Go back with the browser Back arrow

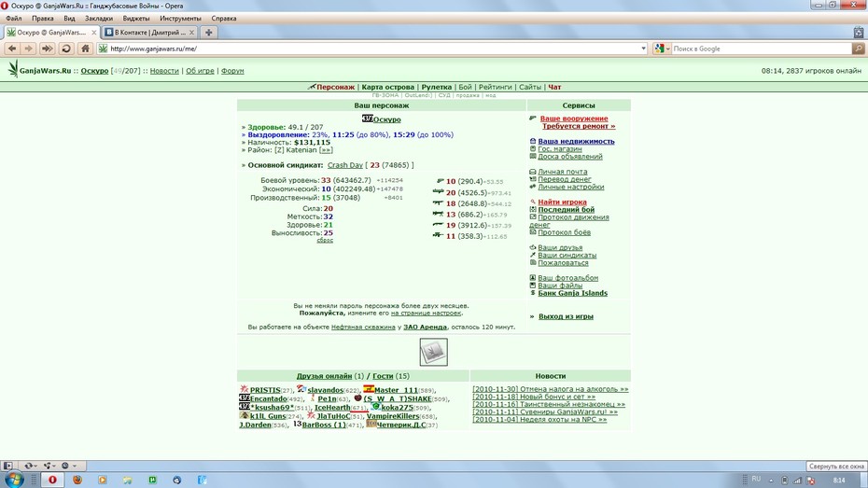(x=11, y=49)
